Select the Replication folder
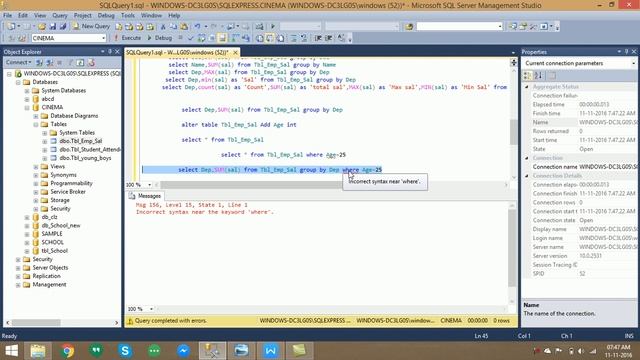 pos(47,276)
